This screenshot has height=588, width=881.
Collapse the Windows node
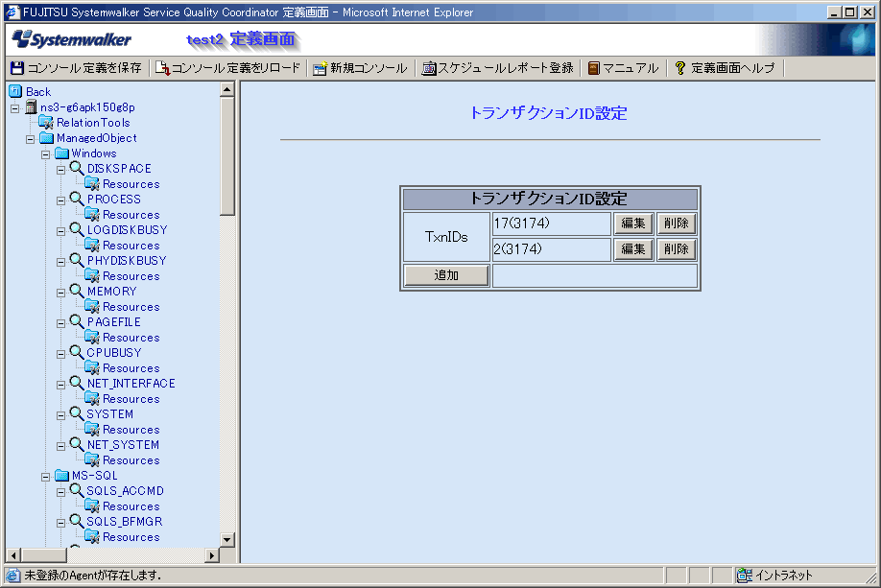tap(45, 154)
